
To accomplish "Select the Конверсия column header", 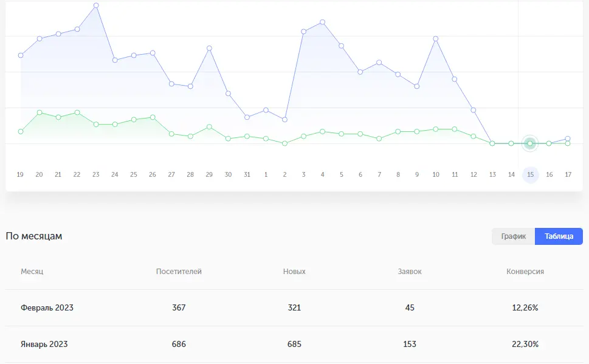I will (525, 272).
